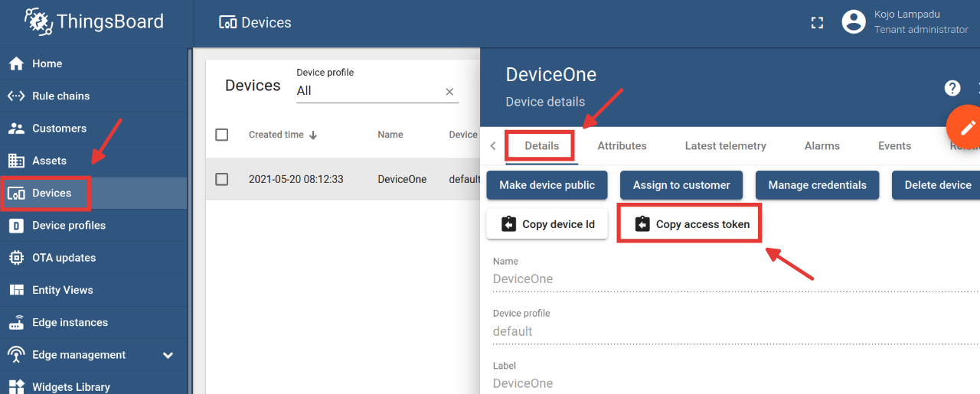Viewport: 980px width, 394px height.
Task: Expand the Edge management submenu
Action: click(168, 355)
